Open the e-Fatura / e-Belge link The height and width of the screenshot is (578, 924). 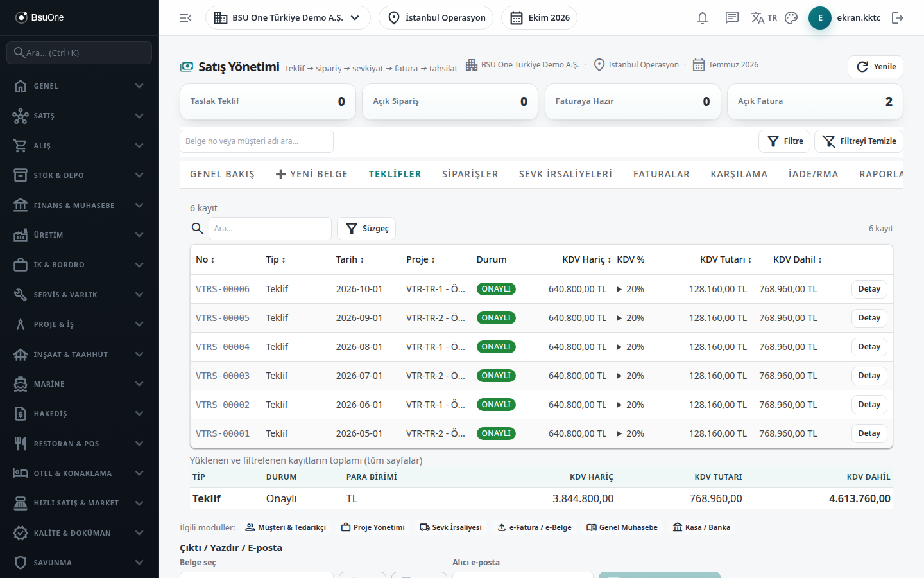pyautogui.click(x=535, y=528)
